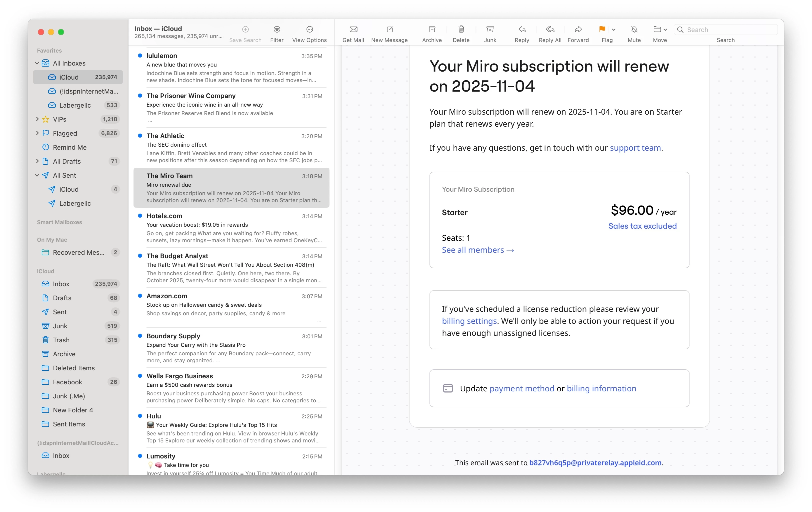Collapse the All Sent mailbox group

coord(37,175)
